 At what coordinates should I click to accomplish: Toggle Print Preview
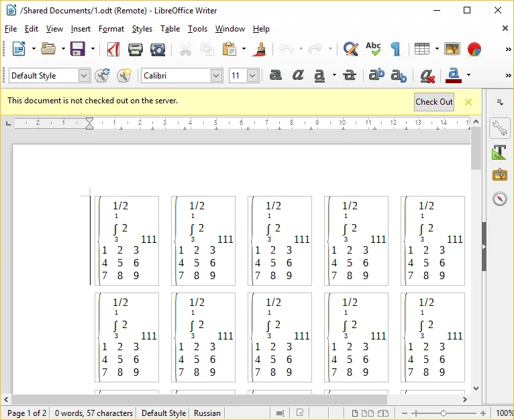(158, 50)
